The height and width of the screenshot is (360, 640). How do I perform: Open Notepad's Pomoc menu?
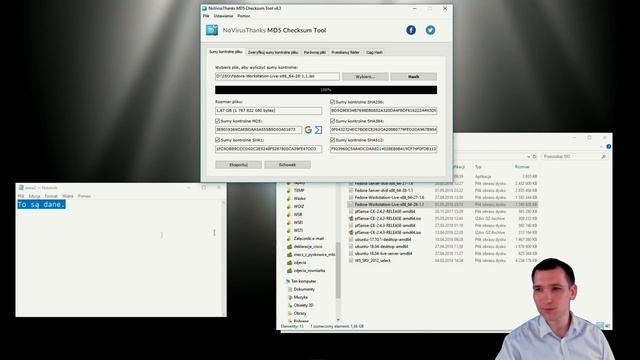84,196
